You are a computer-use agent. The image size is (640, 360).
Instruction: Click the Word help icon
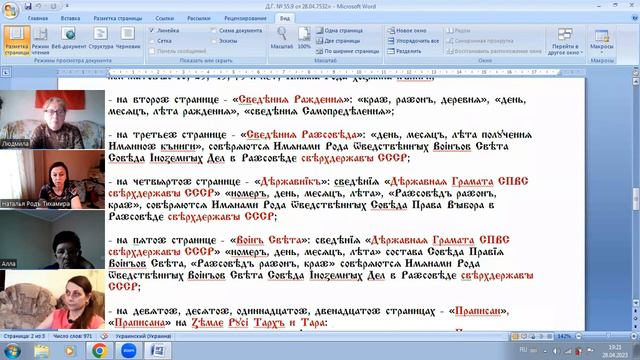tap(635, 18)
